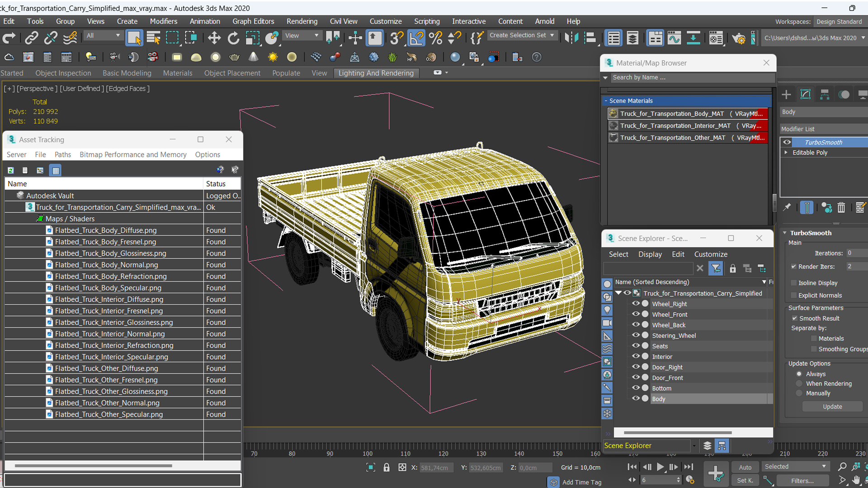Viewport: 868px width, 488px height.
Task: Select the Move transform tool
Action: (x=214, y=38)
